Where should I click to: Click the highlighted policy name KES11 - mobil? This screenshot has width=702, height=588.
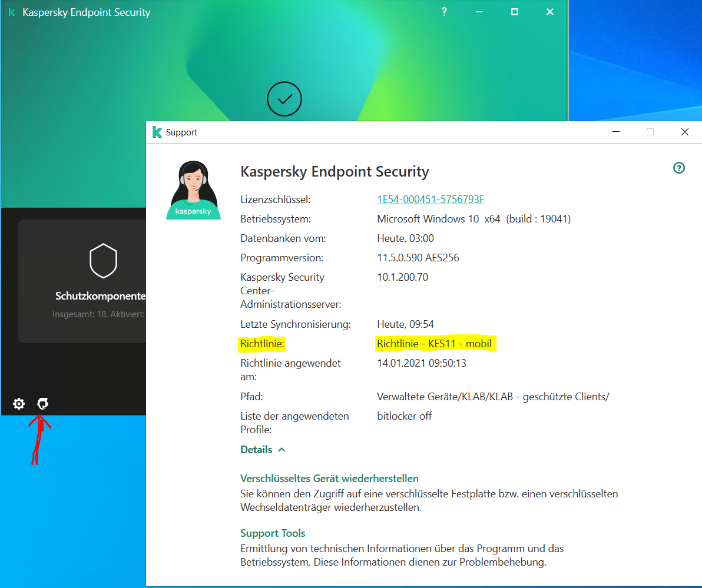(x=434, y=343)
